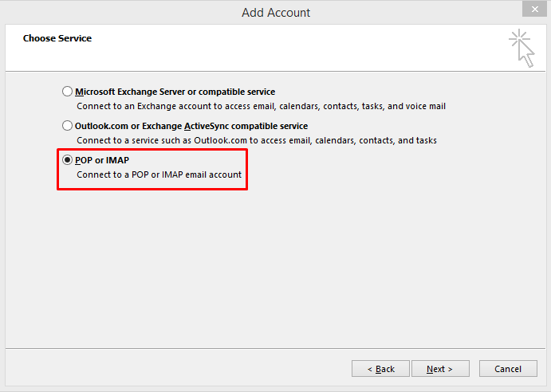
Task: Click 'Outlook.com or Exchange ActiveSync compatible service' label
Action: point(191,126)
